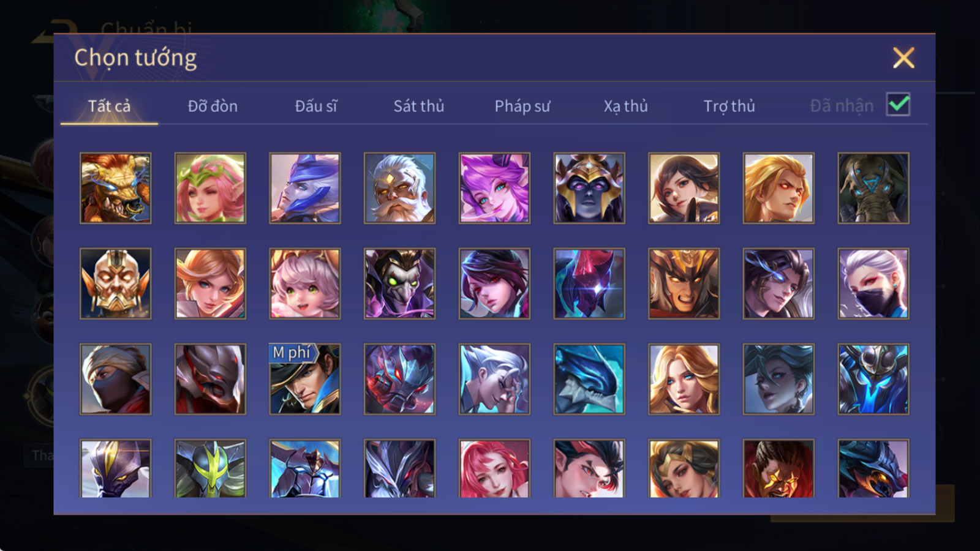Open the Đấu sĩ tab
Viewport: 980px width, 551px height.
(x=316, y=106)
